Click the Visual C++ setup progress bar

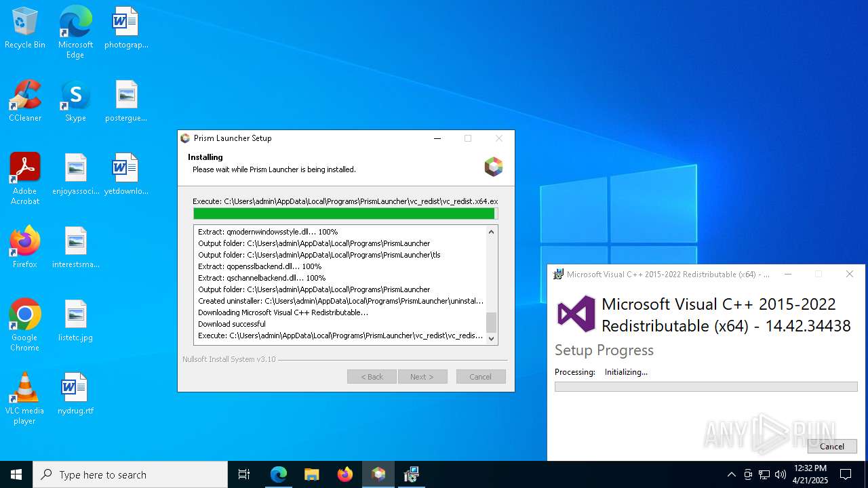click(x=706, y=387)
